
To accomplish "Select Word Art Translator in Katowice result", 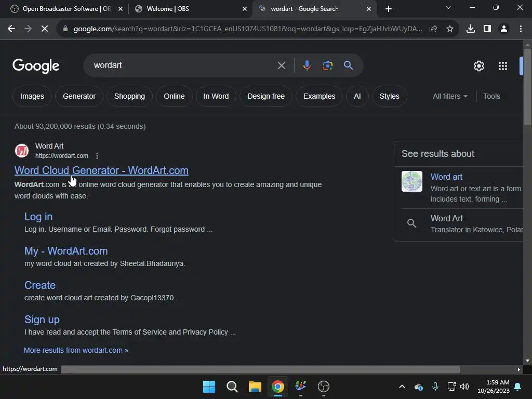I will pyautogui.click(x=462, y=223).
